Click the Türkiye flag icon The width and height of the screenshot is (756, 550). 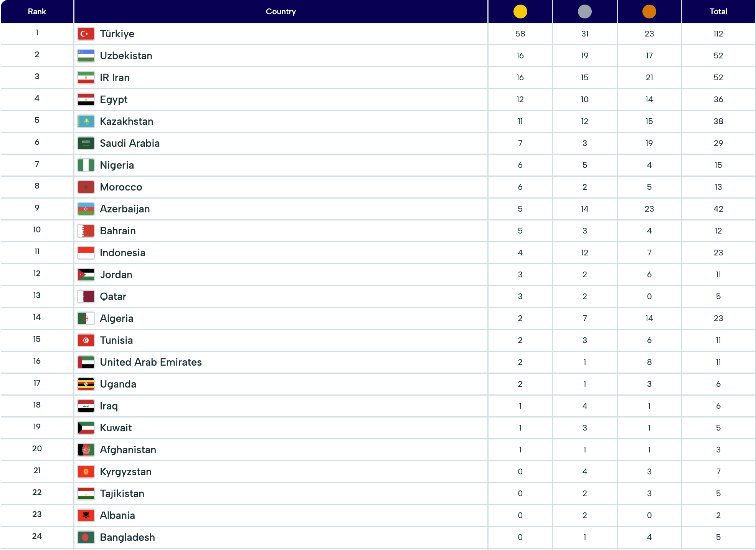click(x=86, y=34)
